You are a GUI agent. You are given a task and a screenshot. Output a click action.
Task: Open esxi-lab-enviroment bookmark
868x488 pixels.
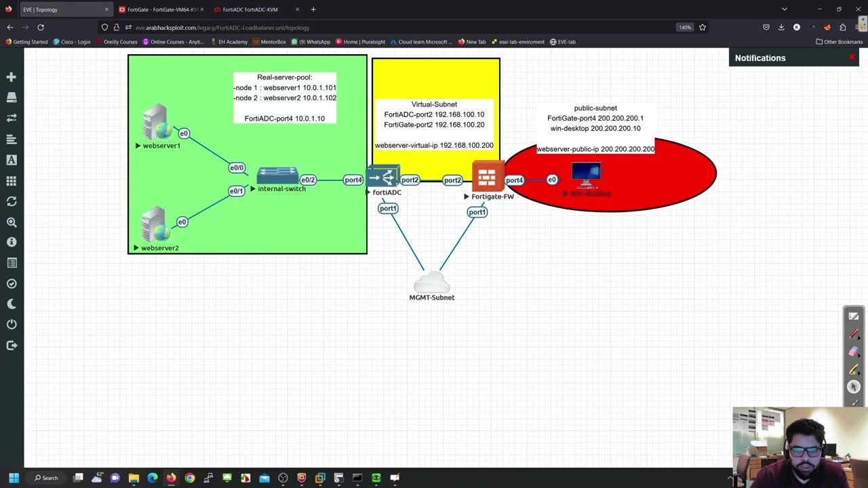[x=518, y=42]
